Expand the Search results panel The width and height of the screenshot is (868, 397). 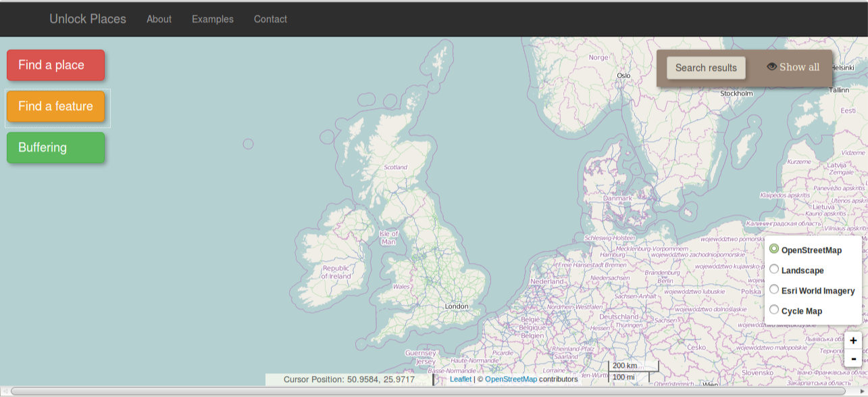point(706,68)
